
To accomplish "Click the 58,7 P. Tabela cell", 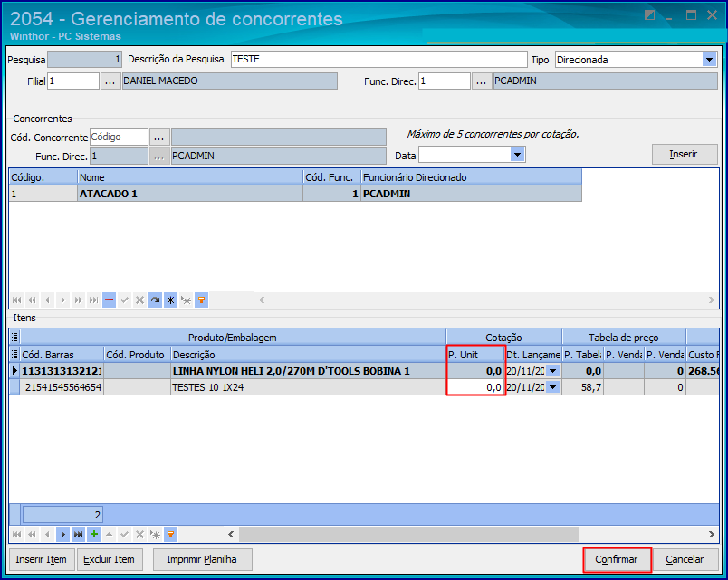I will point(583,387).
